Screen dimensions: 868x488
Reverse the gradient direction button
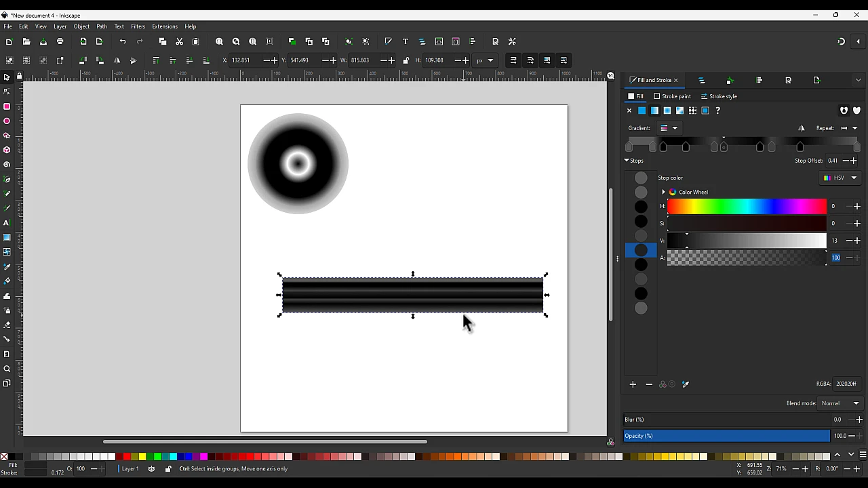tap(802, 128)
